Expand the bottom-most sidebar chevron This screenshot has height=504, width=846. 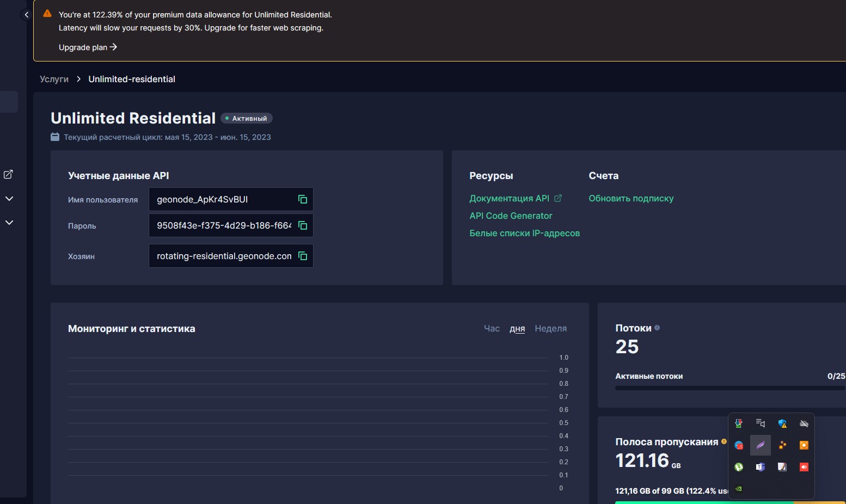pyautogui.click(x=9, y=223)
